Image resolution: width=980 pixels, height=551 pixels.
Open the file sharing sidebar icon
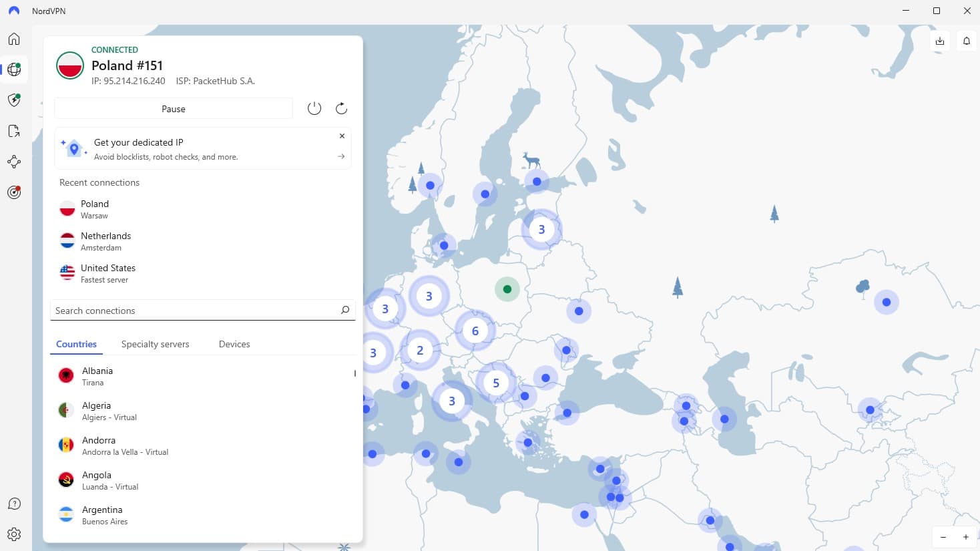[14, 131]
